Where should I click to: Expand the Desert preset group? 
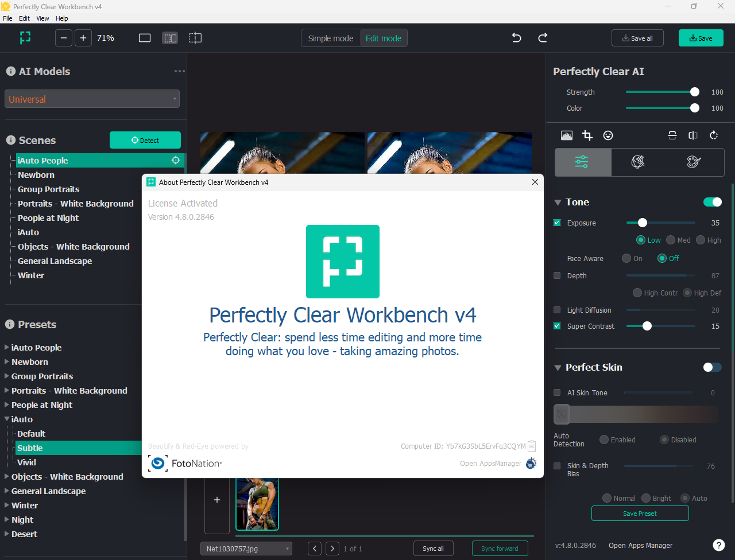[x=6, y=534]
